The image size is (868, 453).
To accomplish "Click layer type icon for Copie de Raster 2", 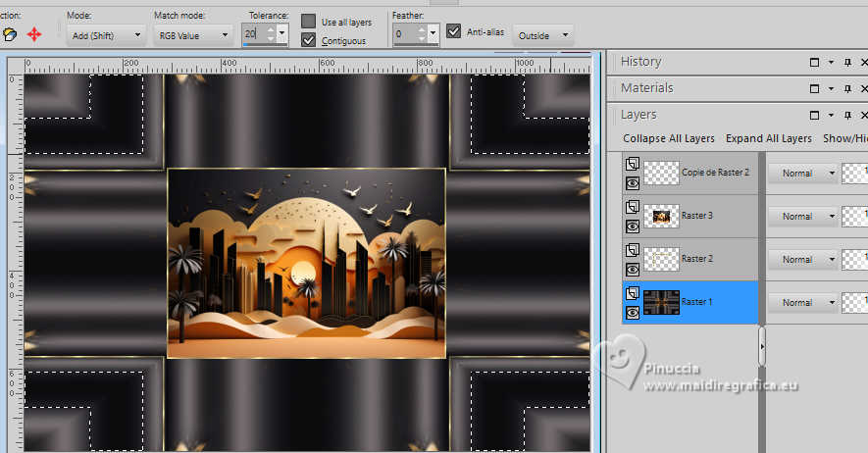I will click(x=633, y=165).
